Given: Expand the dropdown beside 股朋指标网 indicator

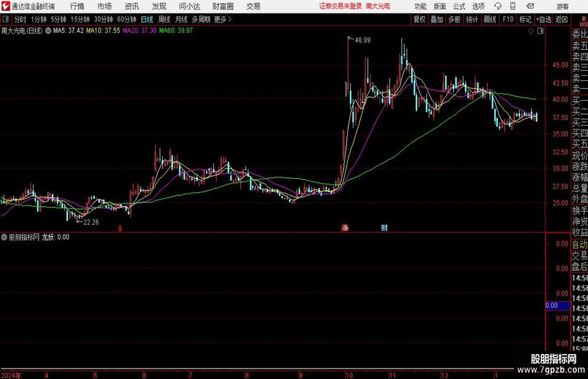Looking at the screenshot, I should (x=4, y=236).
